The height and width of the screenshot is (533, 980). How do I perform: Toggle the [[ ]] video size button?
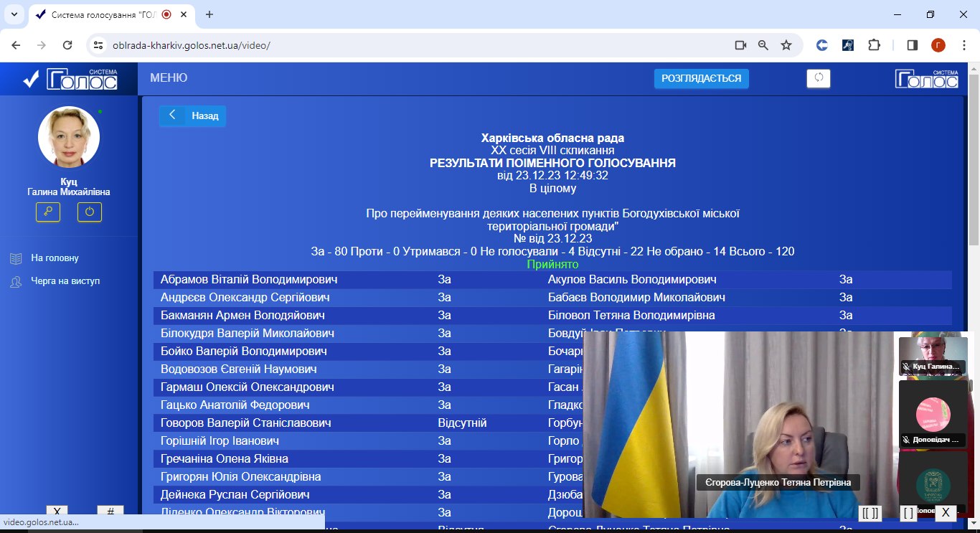pos(870,512)
